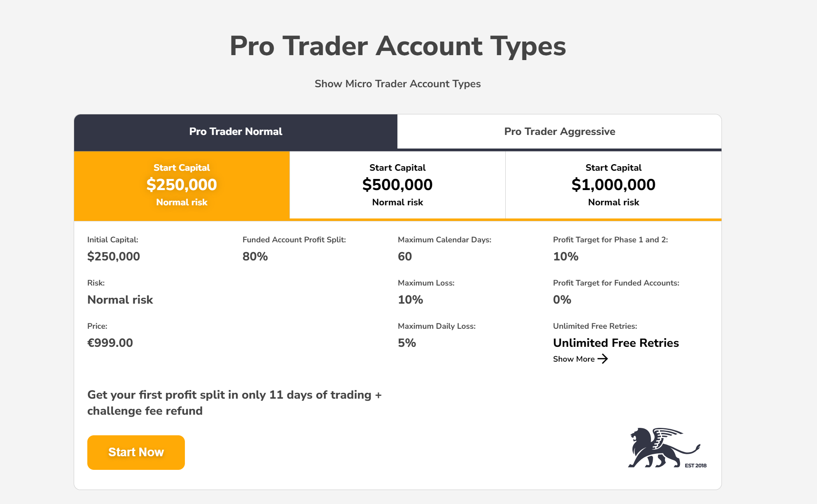The height and width of the screenshot is (504, 817).
Task: Click the Start Now button
Action: (x=136, y=452)
